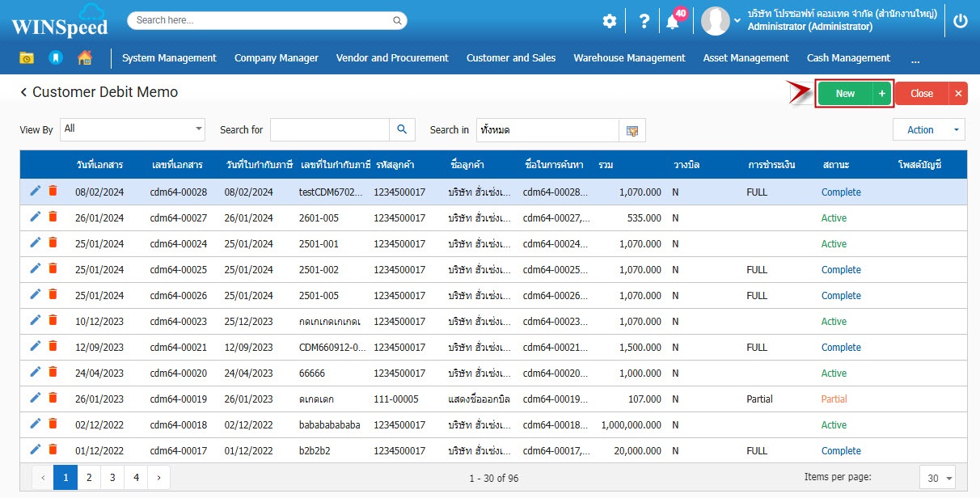Edit document cdm64-00017 with pencil icon
The image size is (980, 498).
tap(35, 449)
